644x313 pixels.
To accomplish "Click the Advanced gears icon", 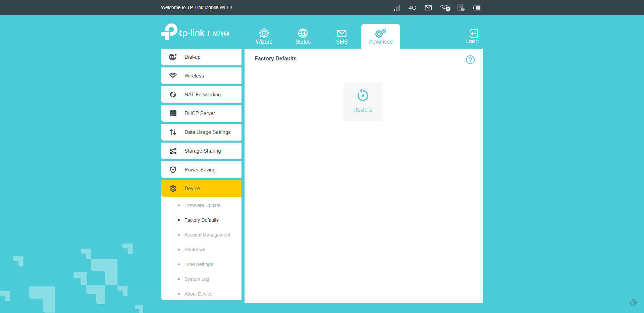I will [x=380, y=33].
